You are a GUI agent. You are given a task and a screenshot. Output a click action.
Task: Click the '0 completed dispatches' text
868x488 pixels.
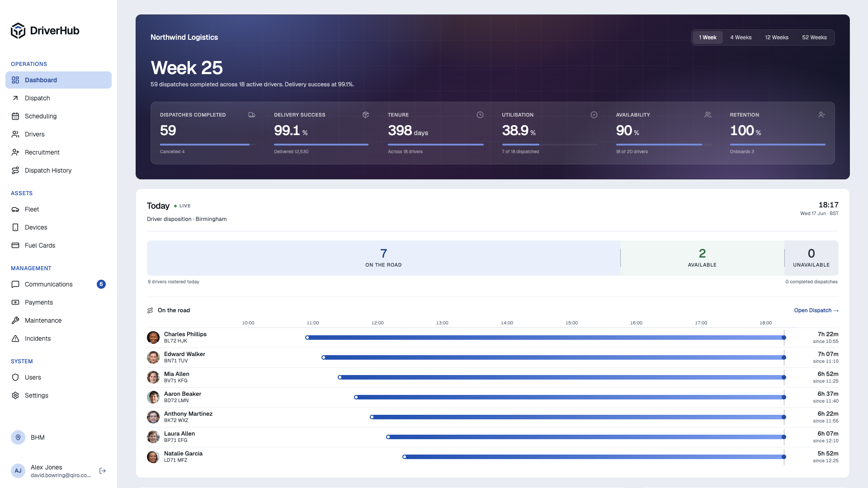click(811, 282)
